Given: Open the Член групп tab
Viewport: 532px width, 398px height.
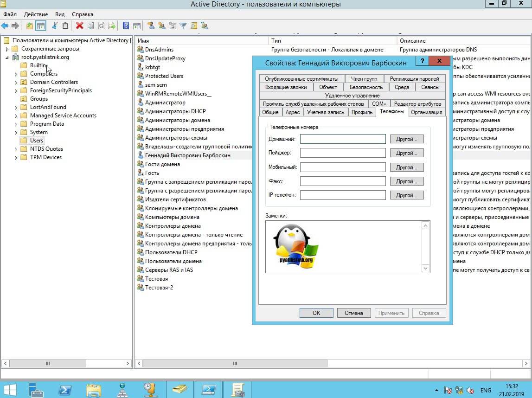Looking at the screenshot, I should [364, 79].
